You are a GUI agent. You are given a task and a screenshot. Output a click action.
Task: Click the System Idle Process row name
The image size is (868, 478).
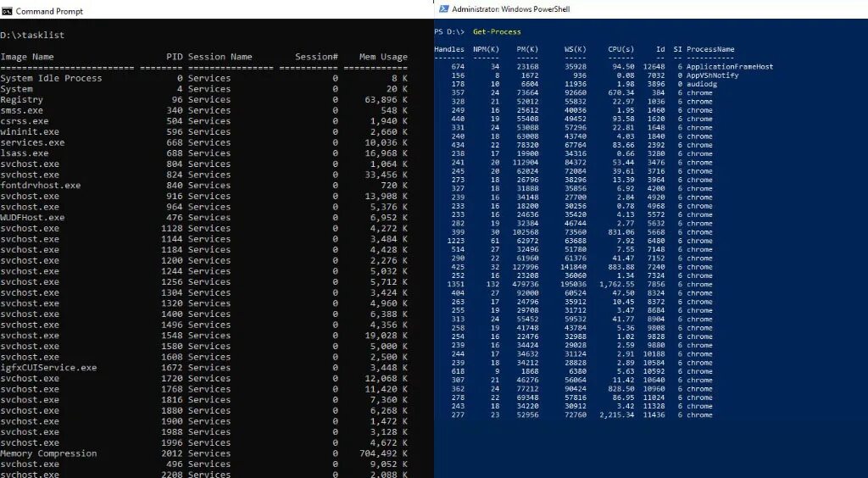pyautogui.click(x=51, y=78)
